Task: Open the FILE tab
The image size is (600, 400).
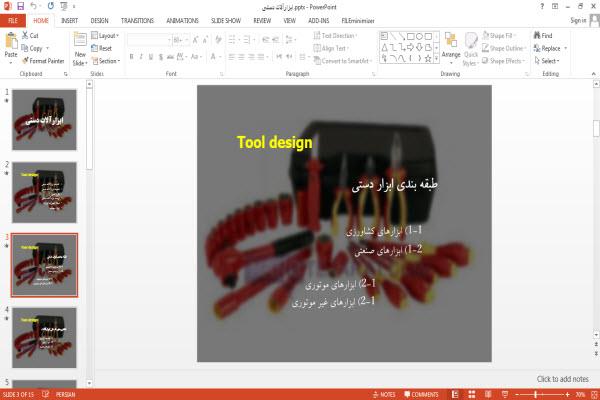Action: coord(13,21)
